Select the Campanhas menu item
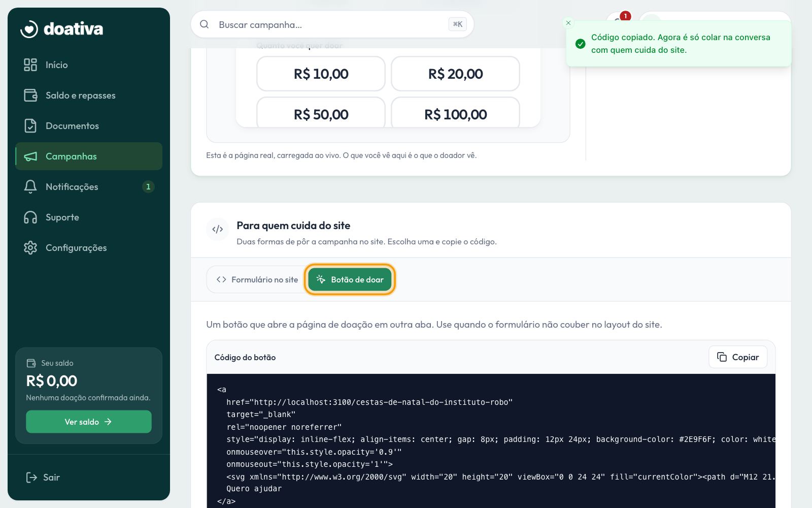The image size is (812, 508). tap(89, 156)
